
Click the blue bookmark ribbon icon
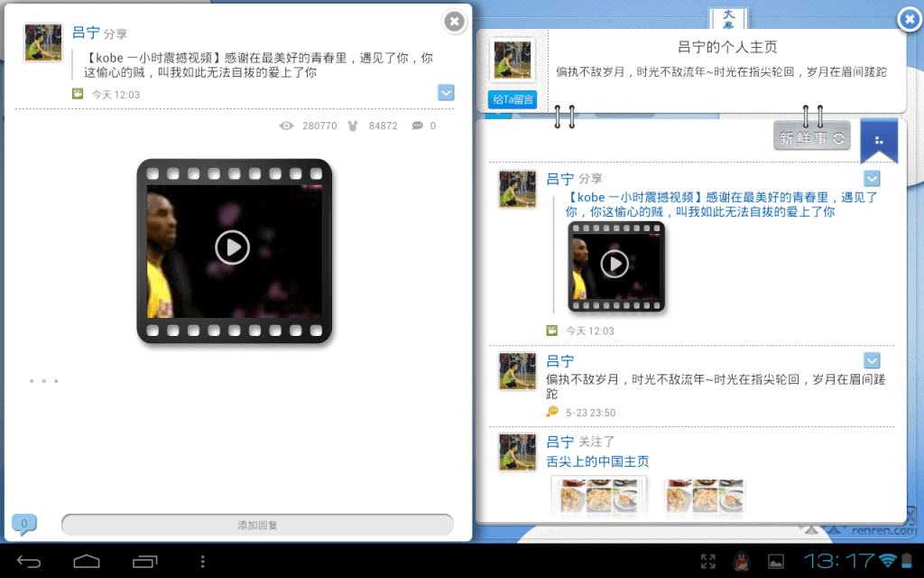[x=879, y=140]
